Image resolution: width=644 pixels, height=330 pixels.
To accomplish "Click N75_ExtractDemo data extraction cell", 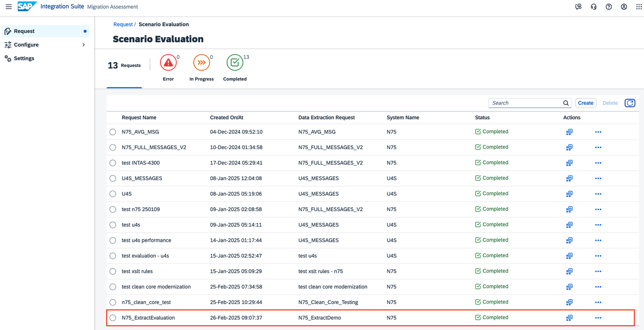I will [x=320, y=318].
